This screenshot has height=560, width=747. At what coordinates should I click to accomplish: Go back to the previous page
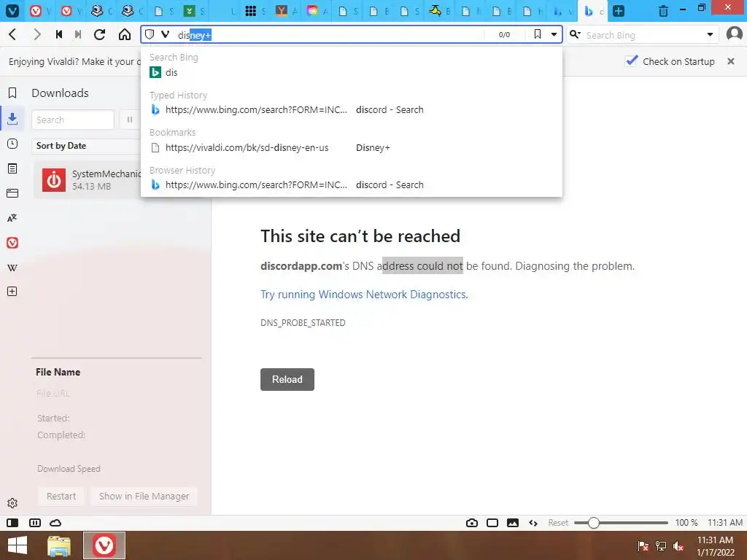(12, 35)
